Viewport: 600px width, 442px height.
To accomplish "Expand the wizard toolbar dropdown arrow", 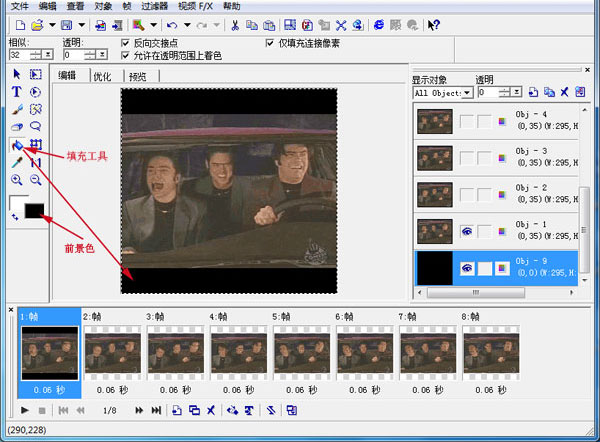I will click(x=154, y=25).
